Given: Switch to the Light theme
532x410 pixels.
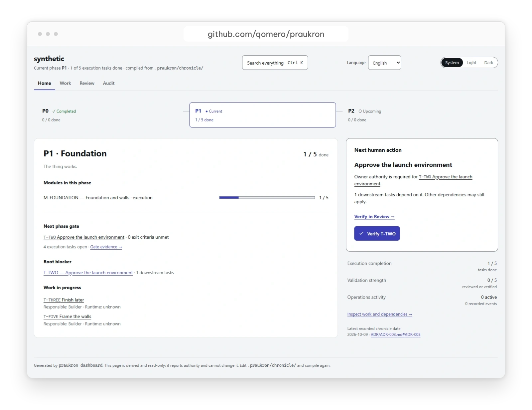Looking at the screenshot, I should (471, 63).
